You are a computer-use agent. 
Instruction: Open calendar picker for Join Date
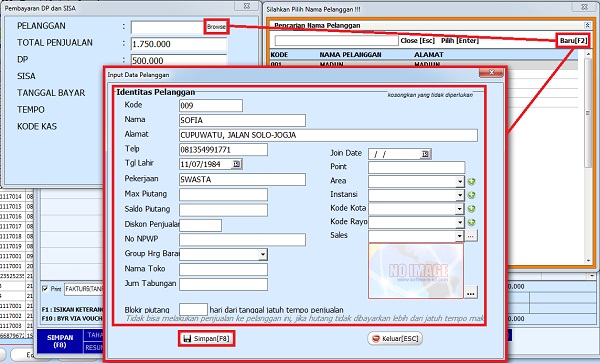(425, 154)
